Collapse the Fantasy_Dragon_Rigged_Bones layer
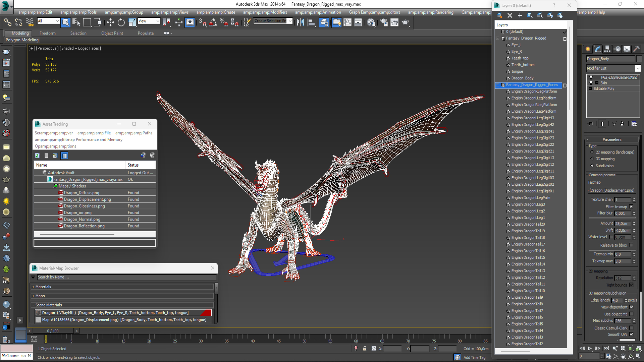 tap(498, 85)
